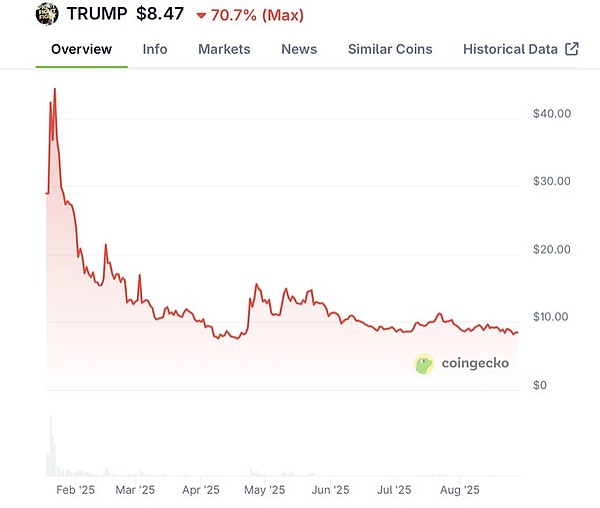Screen dimensions: 600x508
Task: Click the Aug '25 date axis label
Action: click(x=460, y=490)
